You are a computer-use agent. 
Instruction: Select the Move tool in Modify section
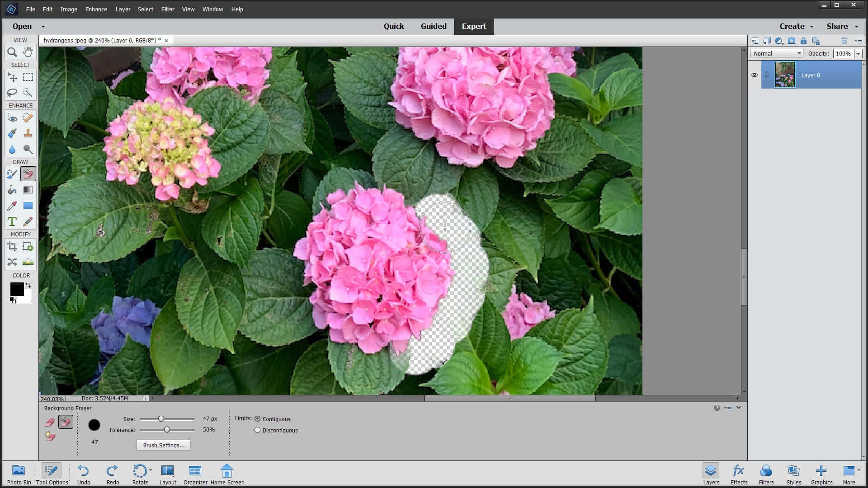13,262
